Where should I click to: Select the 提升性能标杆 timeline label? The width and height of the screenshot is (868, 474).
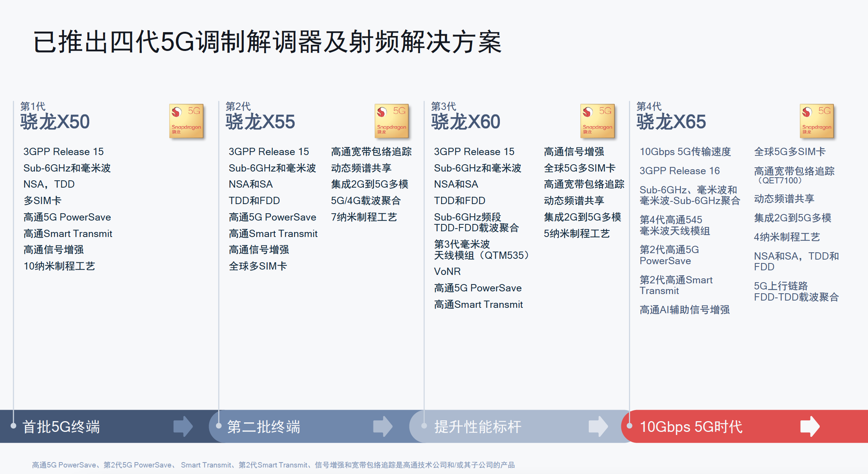coord(478,427)
